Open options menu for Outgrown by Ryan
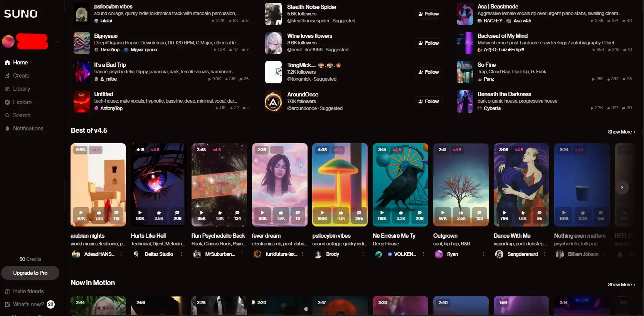Screen dimensions: 644x316 point(484,254)
